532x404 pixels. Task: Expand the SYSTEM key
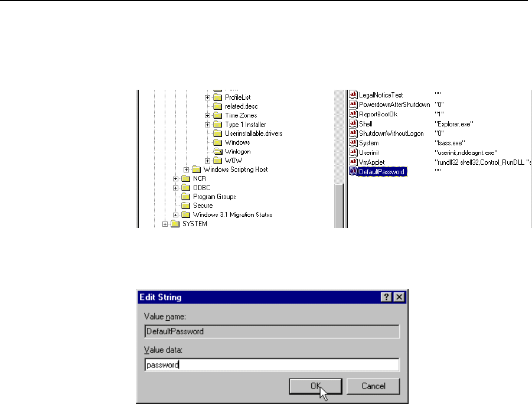pos(165,224)
